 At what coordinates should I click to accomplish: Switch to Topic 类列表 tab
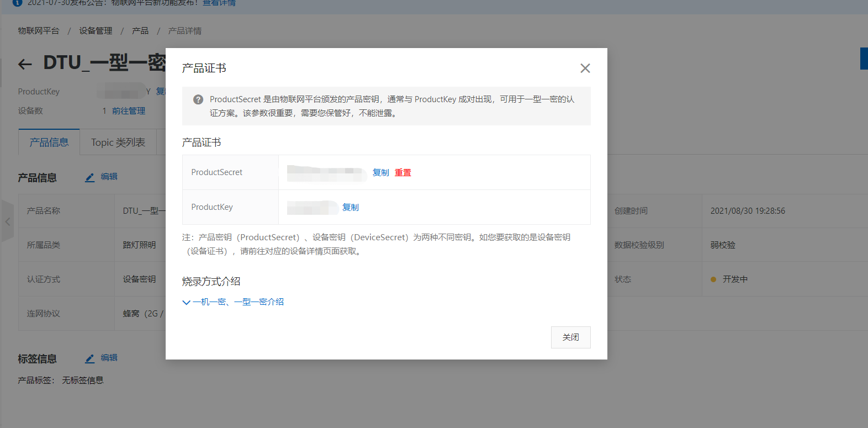click(x=118, y=142)
